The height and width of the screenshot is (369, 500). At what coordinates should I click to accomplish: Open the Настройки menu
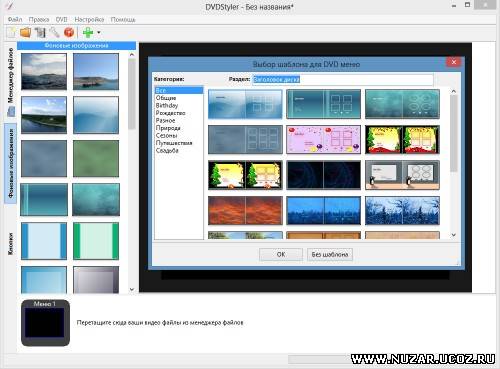tap(89, 20)
